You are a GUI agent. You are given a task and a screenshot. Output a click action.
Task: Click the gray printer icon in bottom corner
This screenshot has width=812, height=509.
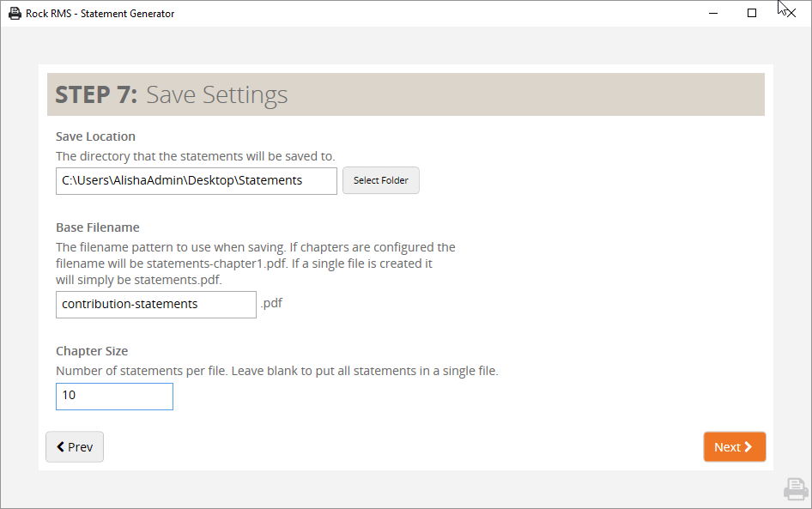796,488
